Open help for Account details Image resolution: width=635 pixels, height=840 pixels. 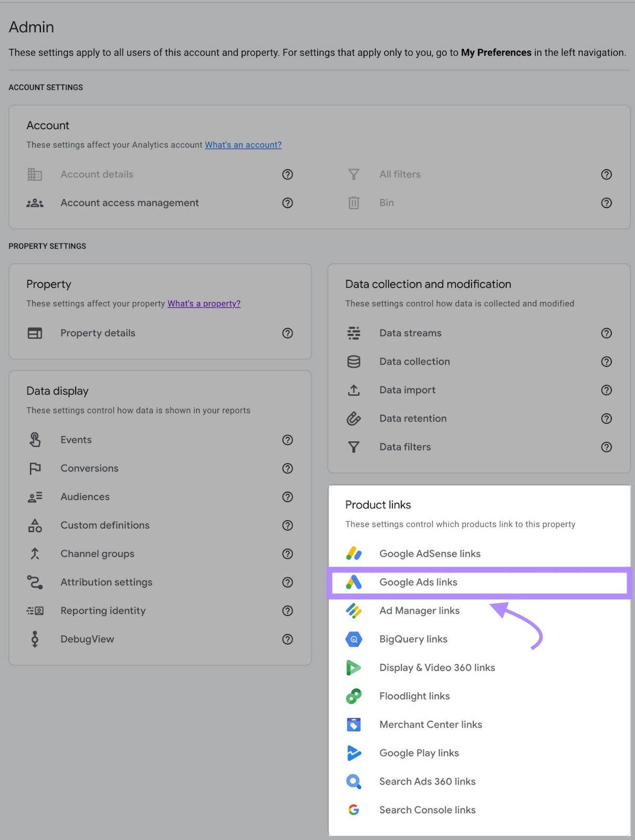pyautogui.click(x=287, y=174)
